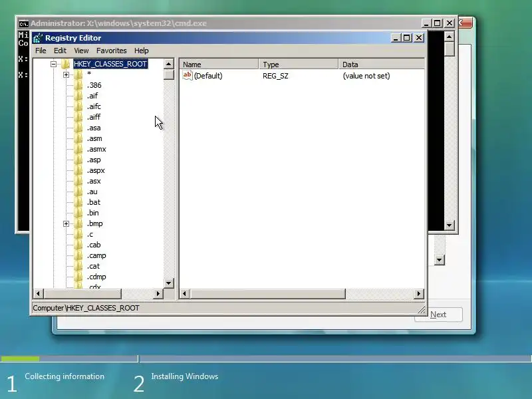
Task: Click the Registry Editor title bar icon
Action: coord(38,38)
